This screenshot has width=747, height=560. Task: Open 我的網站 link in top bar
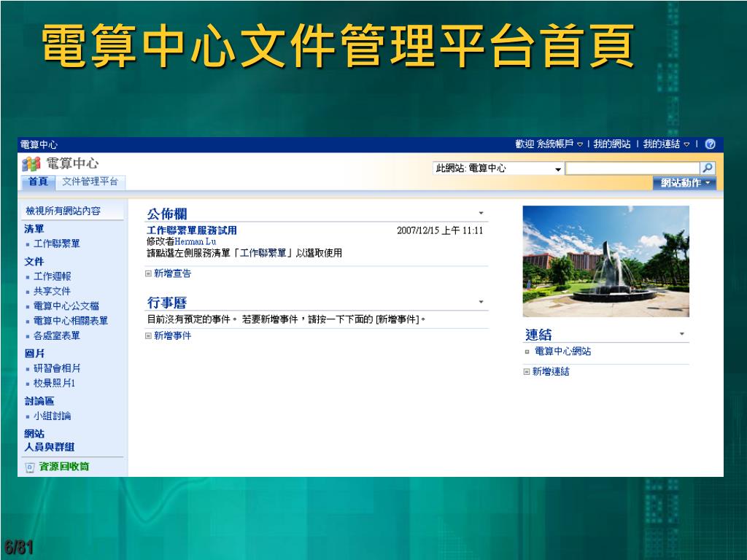(612, 144)
